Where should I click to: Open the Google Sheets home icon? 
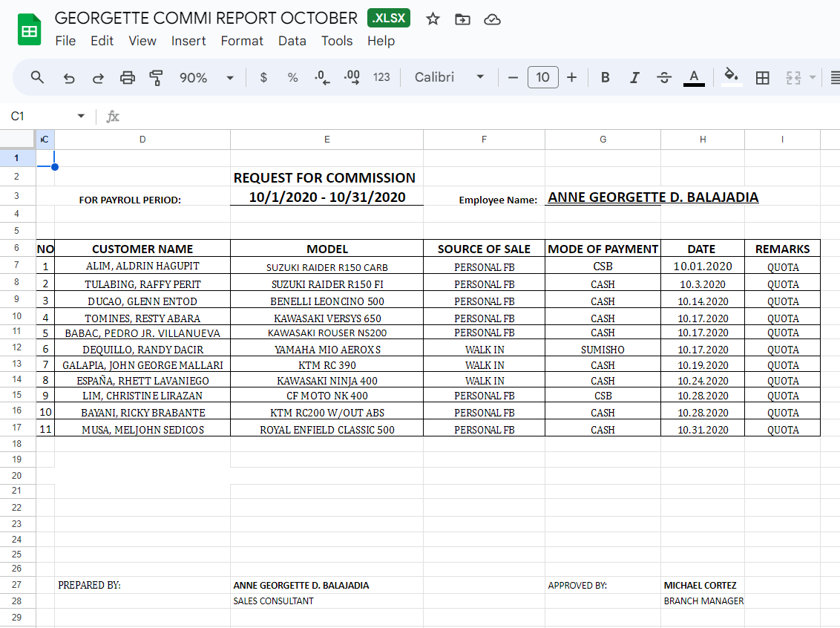[30, 30]
